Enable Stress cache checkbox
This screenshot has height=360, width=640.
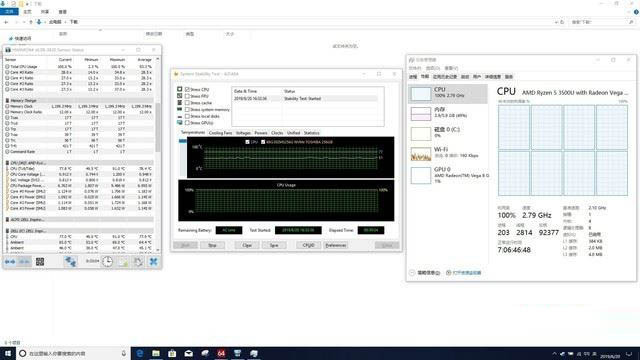tap(187, 103)
